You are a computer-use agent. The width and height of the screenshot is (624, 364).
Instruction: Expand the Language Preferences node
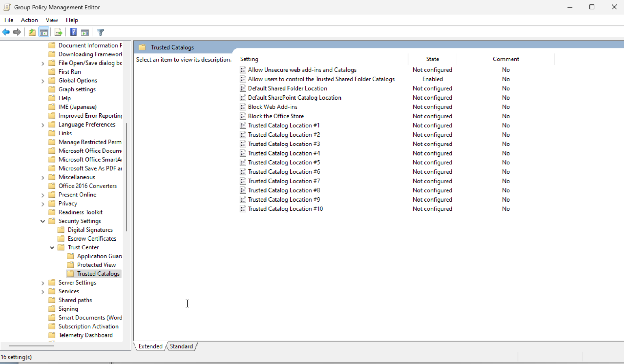click(x=43, y=125)
